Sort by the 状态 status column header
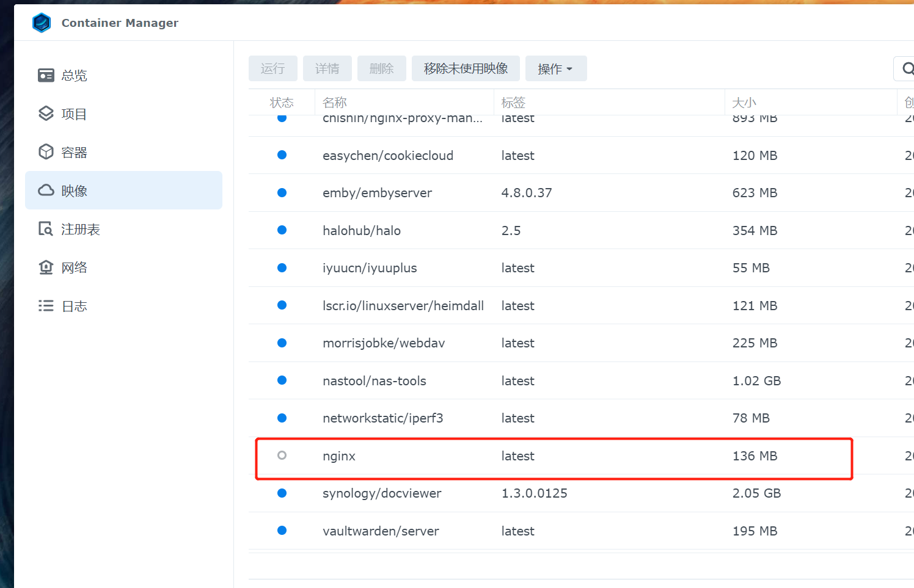Screen dimensions: 914x588 click(282, 103)
